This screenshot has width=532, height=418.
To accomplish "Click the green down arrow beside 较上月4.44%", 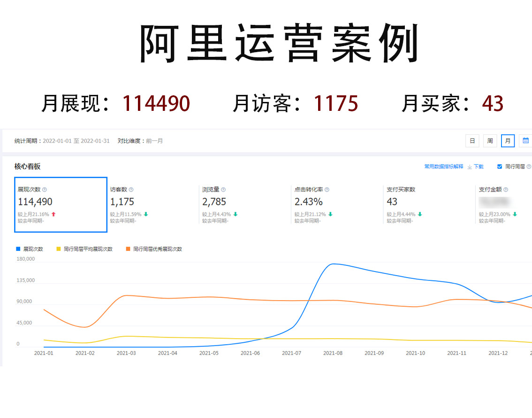I will [420, 214].
